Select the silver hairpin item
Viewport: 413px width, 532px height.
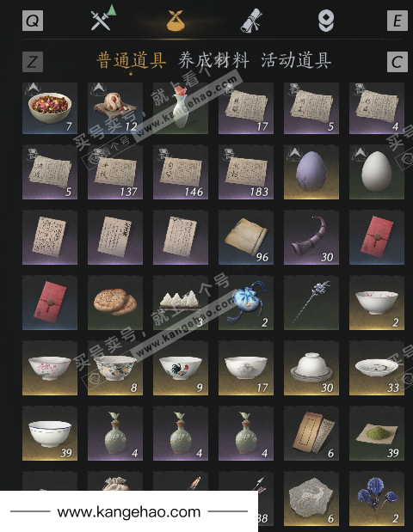311,303
